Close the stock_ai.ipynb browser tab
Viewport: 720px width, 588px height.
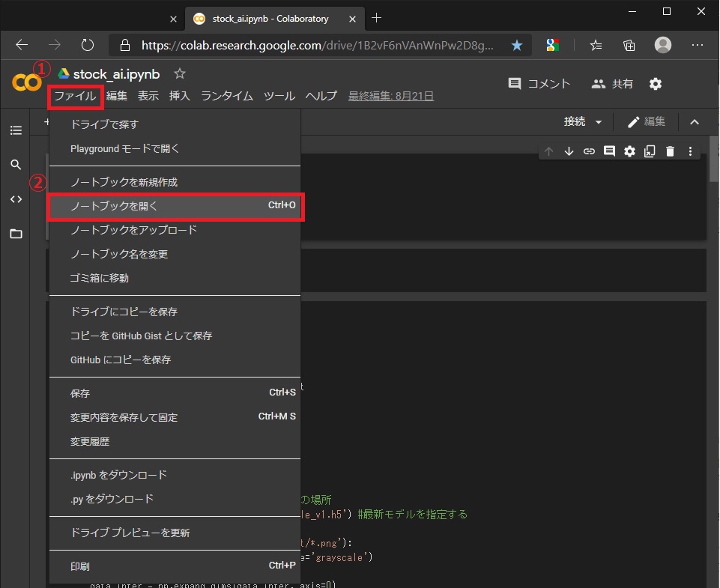pos(352,19)
